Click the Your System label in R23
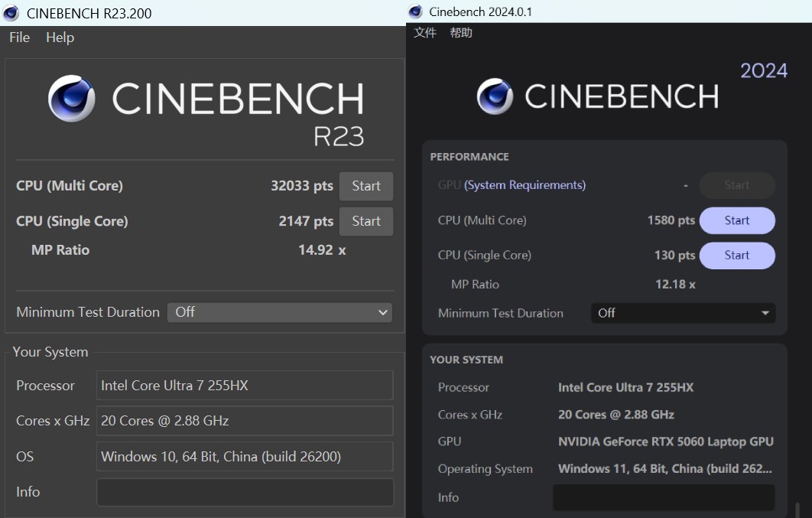812x518 pixels. [x=50, y=352]
